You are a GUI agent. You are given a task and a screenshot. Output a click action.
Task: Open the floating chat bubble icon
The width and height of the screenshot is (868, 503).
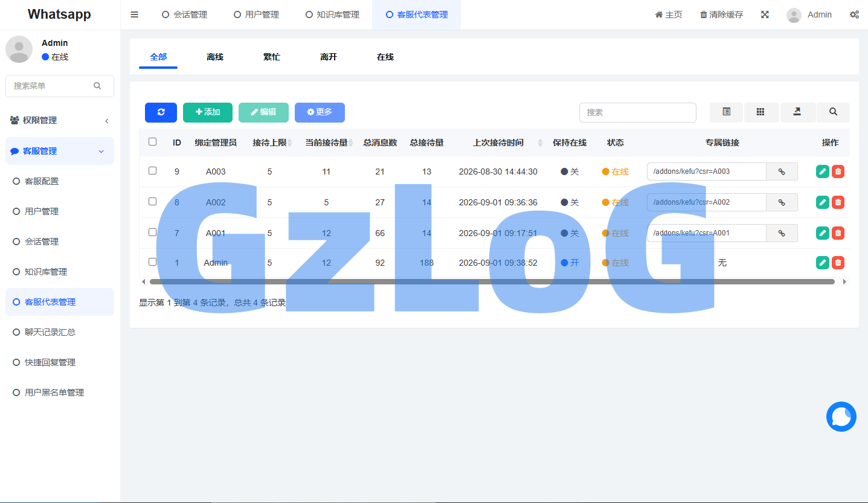(841, 417)
